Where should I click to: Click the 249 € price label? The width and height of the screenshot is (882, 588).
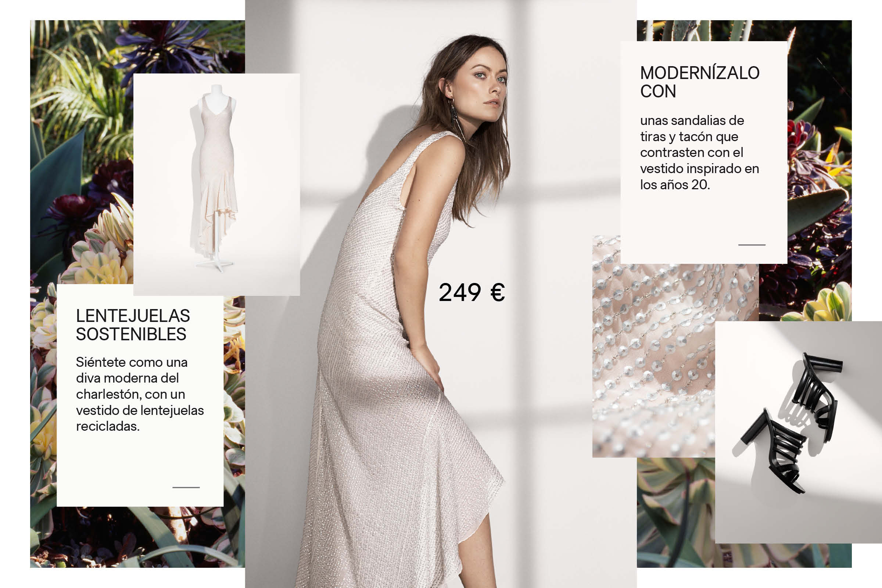click(x=472, y=293)
